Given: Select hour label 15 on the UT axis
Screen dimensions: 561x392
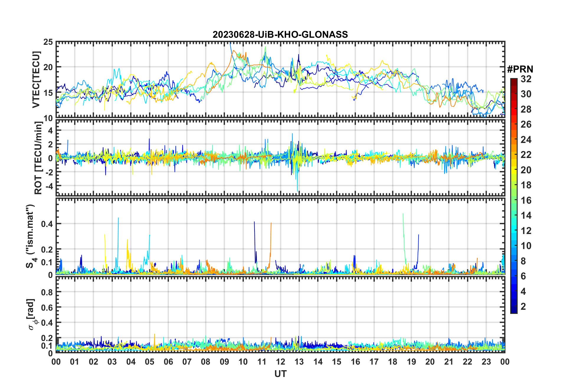Looking at the screenshot, I should 337,362.
